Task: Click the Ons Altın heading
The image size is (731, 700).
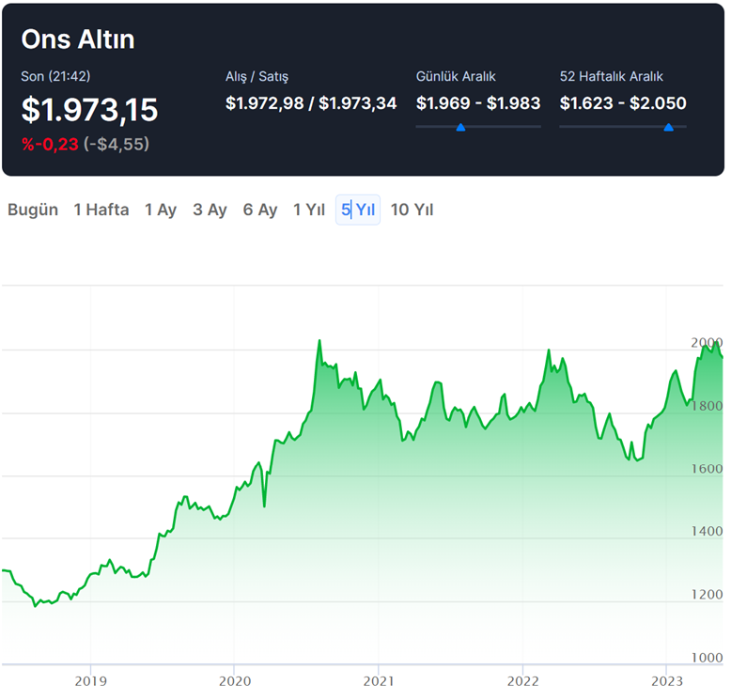Action: point(78,39)
